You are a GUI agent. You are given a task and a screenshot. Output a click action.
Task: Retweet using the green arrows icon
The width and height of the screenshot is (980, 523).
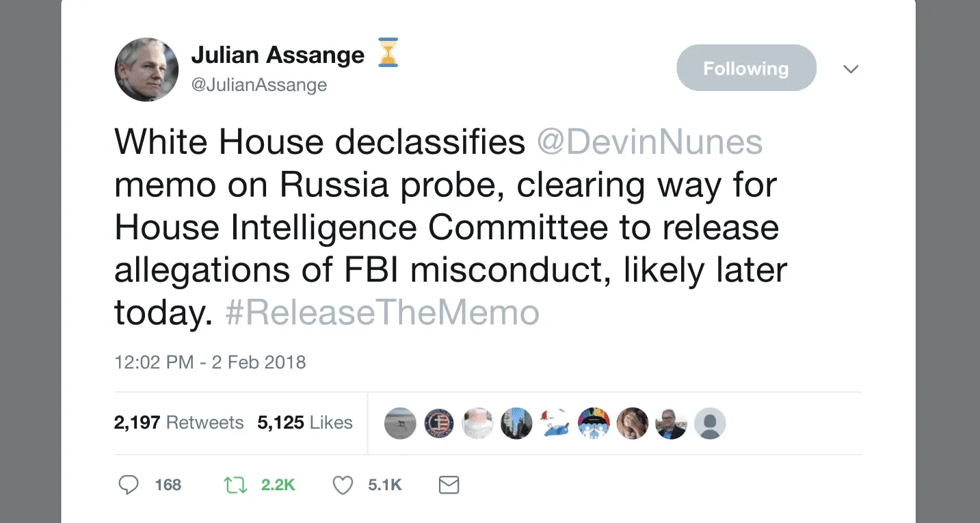(x=235, y=485)
